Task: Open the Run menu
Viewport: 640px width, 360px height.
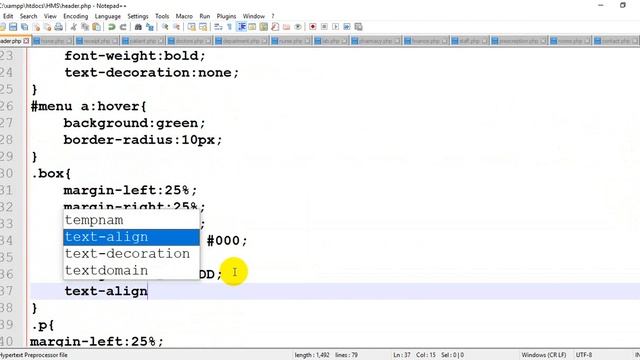Action: (205, 16)
